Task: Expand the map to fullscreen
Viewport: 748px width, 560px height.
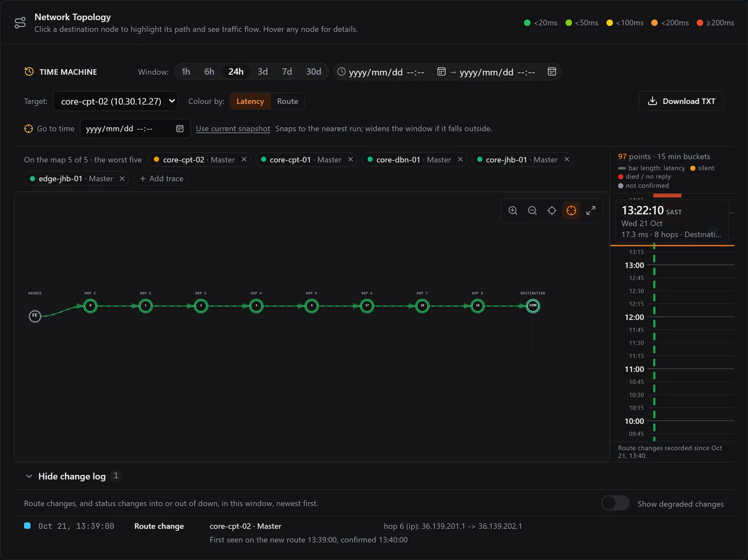Action: pos(591,210)
